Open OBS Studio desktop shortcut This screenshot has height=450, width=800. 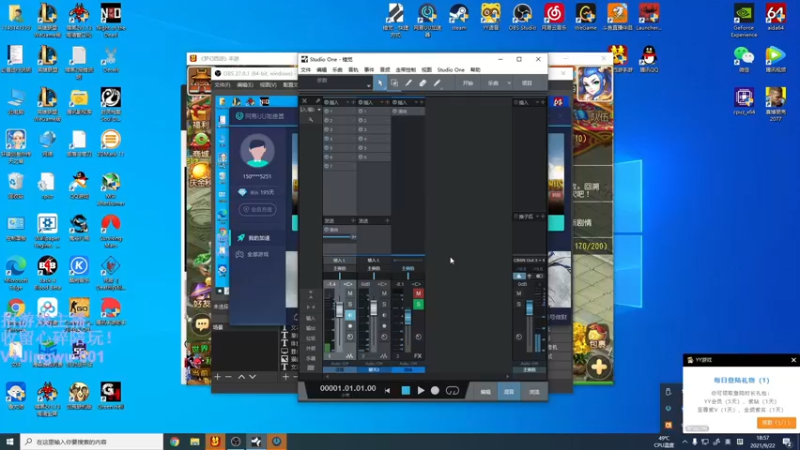coord(522,18)
